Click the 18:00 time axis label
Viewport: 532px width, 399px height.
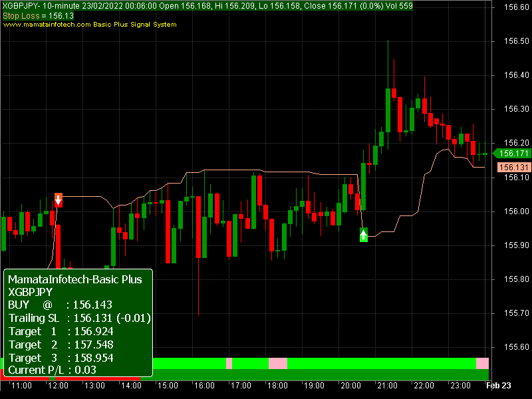tap(278, 386)
